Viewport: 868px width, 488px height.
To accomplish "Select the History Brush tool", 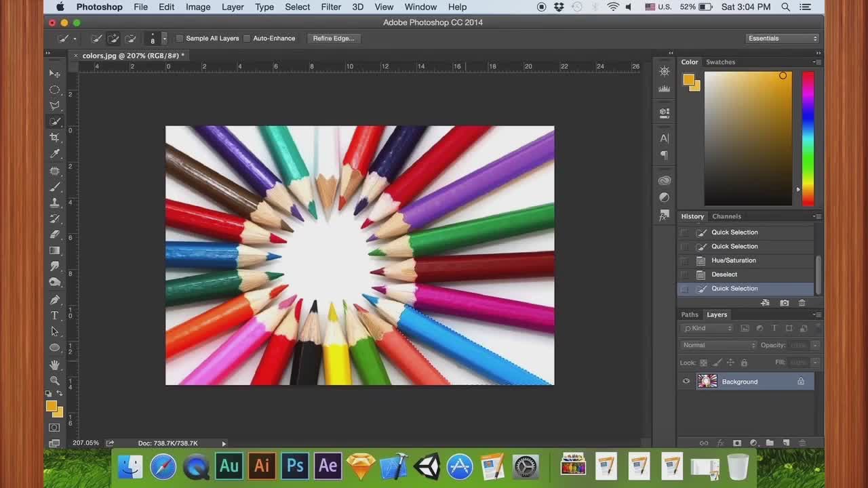I will pyautogui.click(x=55, y=219).
